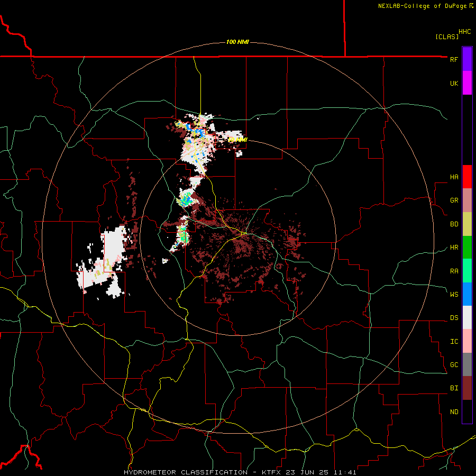Click the GR legend label
This screenshot has width=476, height=476.
tap(454, 200)
